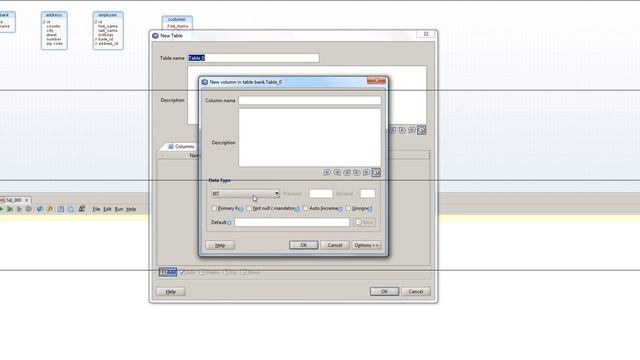Click Down button in New Table columns bar

click(x=250, y=272)
